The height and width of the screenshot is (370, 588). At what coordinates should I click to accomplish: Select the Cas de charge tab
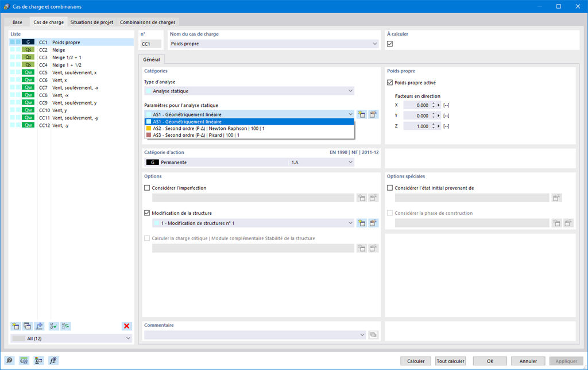(x=48, y=22)
